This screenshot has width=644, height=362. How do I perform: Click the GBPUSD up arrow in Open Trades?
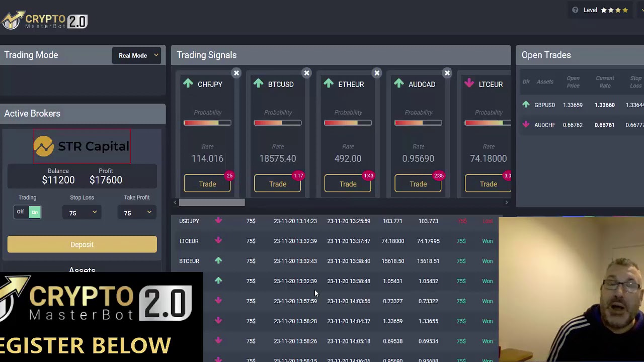(526, 105)
